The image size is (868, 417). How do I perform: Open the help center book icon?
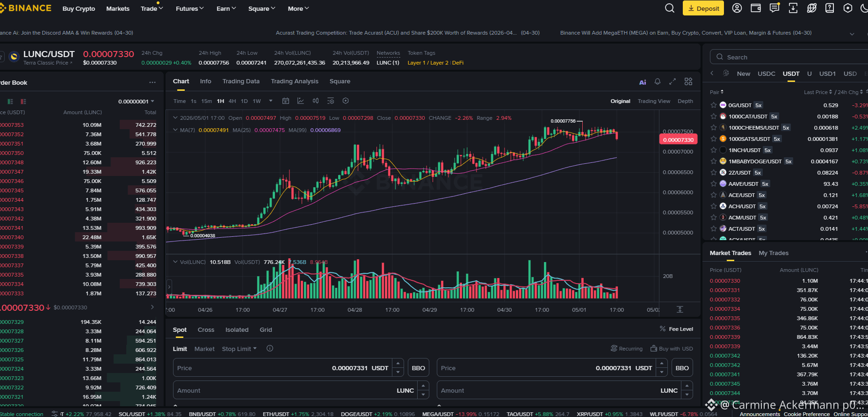pyautogui.click(x=830, y=8)
